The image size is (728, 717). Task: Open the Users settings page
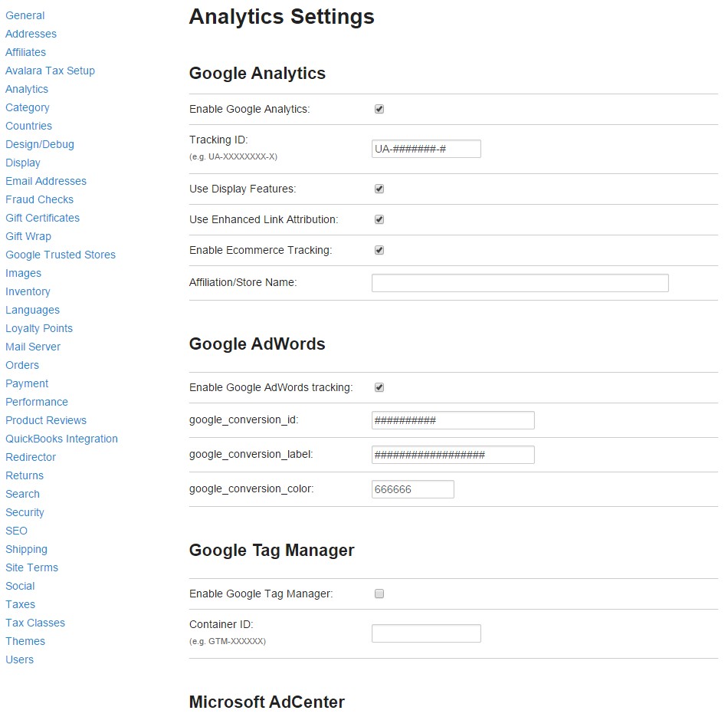tap(19, 659)
